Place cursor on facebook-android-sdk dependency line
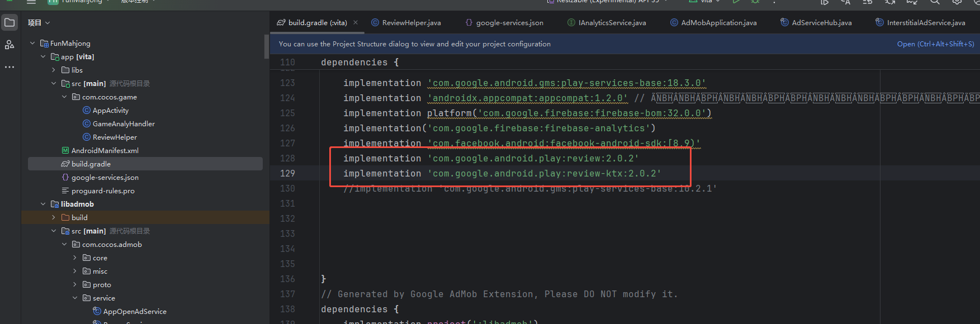The height and width of the screenshot is (324, 980). pyautogui.click(x=522, y=143)
